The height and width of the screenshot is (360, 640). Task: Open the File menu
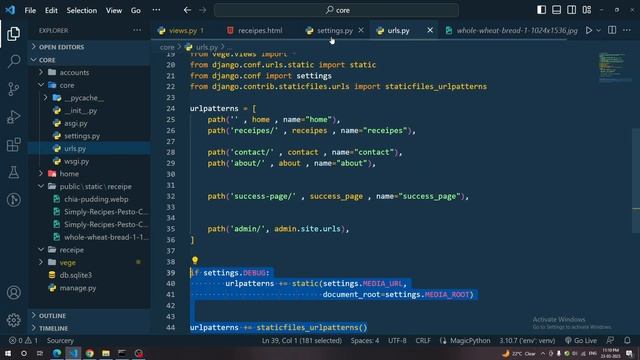pos(30,10)
